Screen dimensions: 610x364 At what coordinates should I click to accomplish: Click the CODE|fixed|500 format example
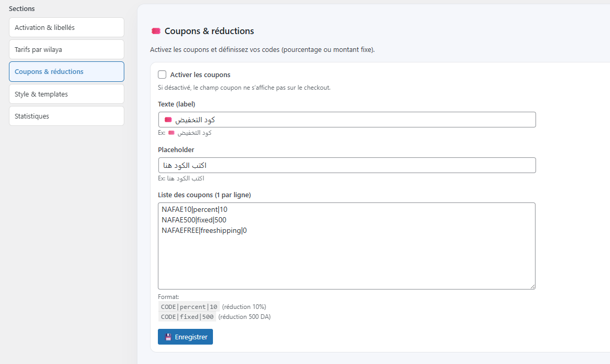coord(187,317)
